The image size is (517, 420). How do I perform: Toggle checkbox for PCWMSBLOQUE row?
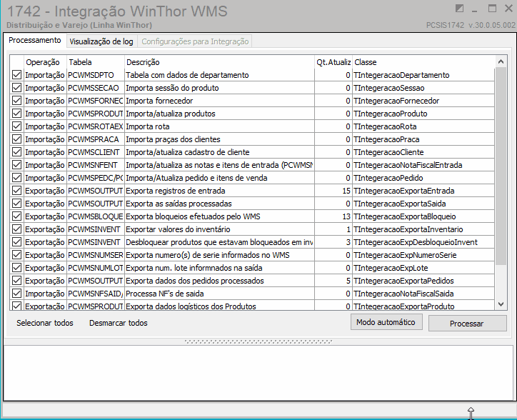click(x=17, y=216)
